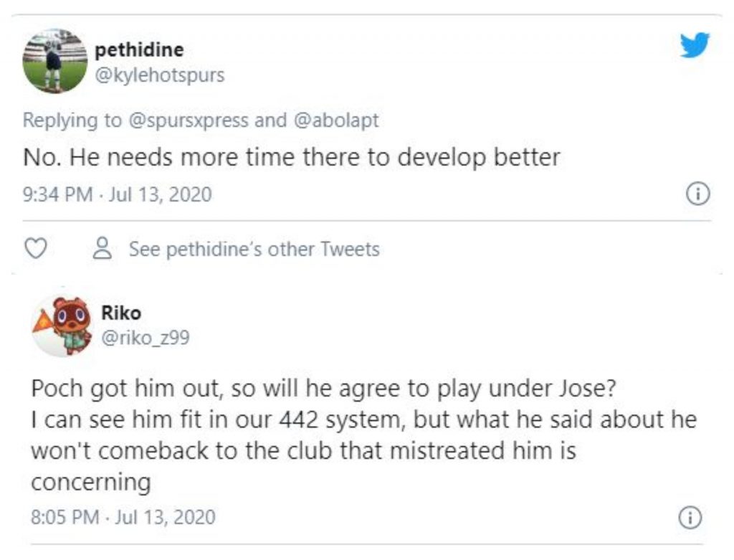
Task: Click the word 'concerning' in Riko's tweet
Action: click(91, 483)
